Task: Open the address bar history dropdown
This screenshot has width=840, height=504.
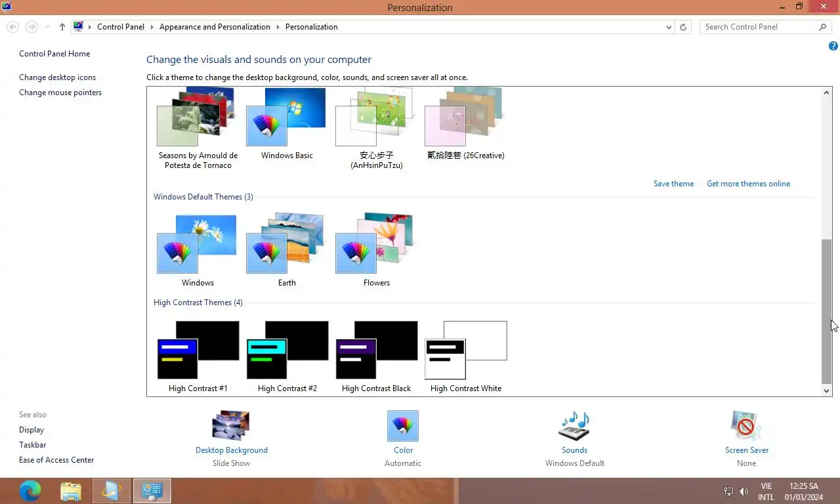Action: 669,27
